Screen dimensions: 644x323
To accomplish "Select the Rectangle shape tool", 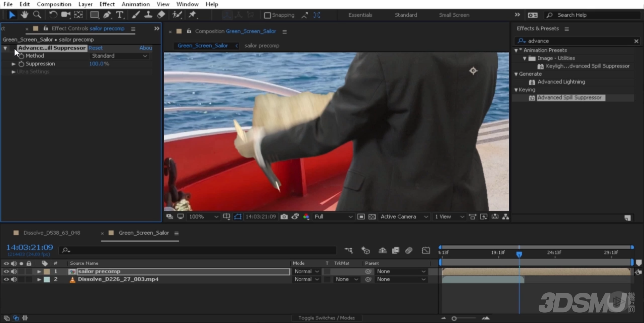I will (94, 15).
